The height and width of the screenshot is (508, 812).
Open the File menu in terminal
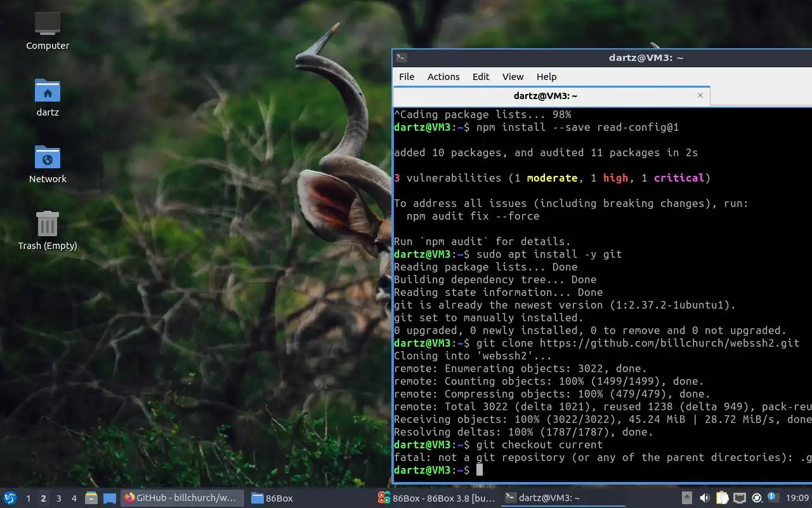tap(407, 77)
